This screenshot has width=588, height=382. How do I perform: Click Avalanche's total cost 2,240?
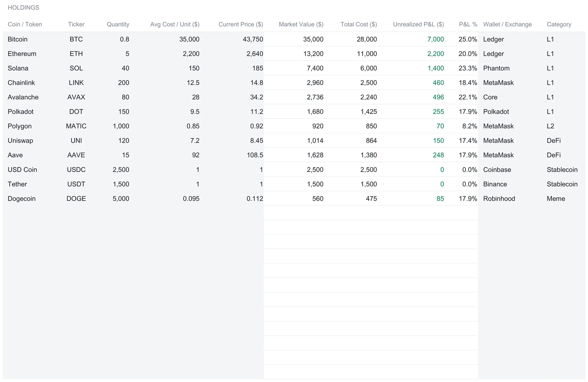point(369,97)
